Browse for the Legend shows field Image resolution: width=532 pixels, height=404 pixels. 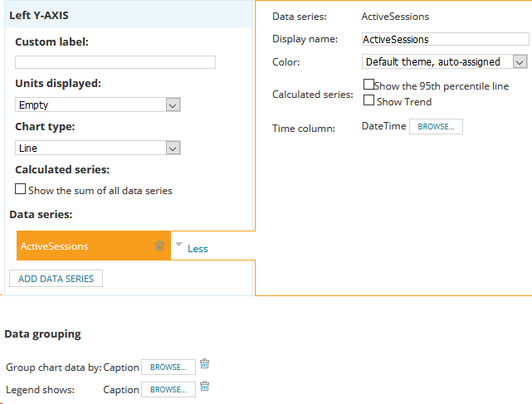(168, 389)
